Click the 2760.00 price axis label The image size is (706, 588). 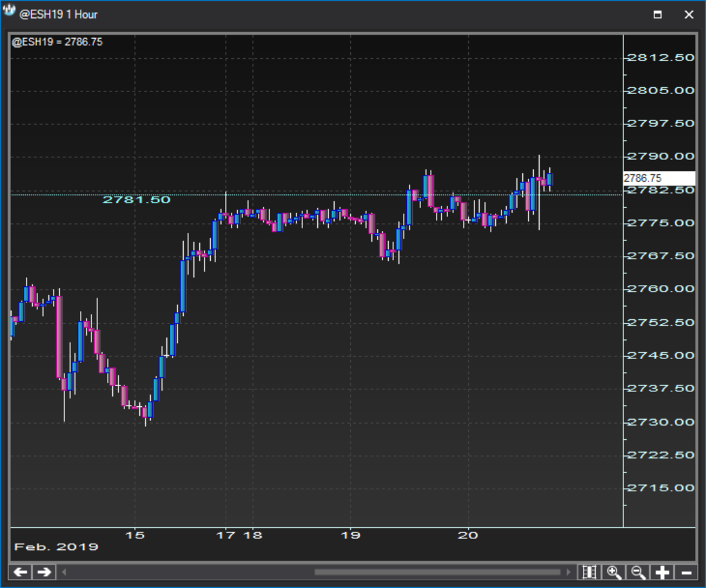660,289
